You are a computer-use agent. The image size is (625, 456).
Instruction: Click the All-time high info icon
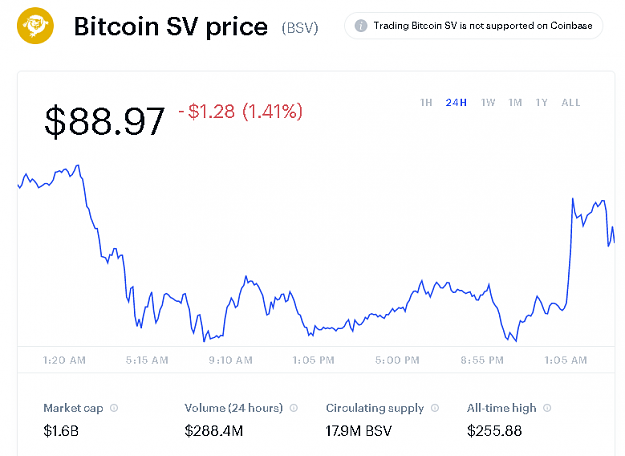[x=547, y=408]
